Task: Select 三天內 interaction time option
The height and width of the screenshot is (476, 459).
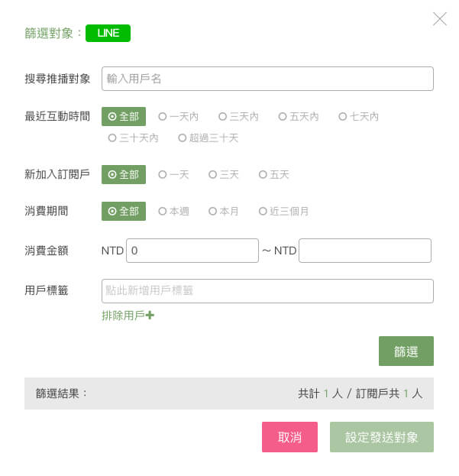Action: click(238, 117)
